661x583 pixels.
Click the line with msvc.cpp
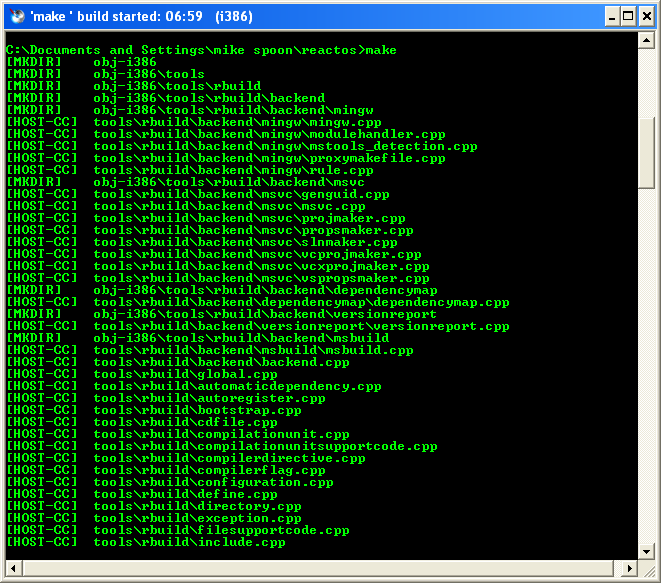(x=186, y=206)
